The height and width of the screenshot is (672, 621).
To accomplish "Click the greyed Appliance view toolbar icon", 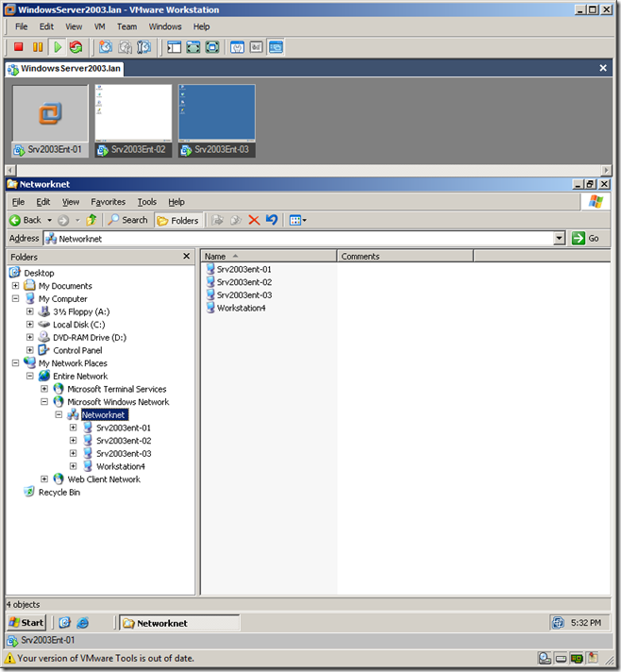I will click(x=257, y=46).
